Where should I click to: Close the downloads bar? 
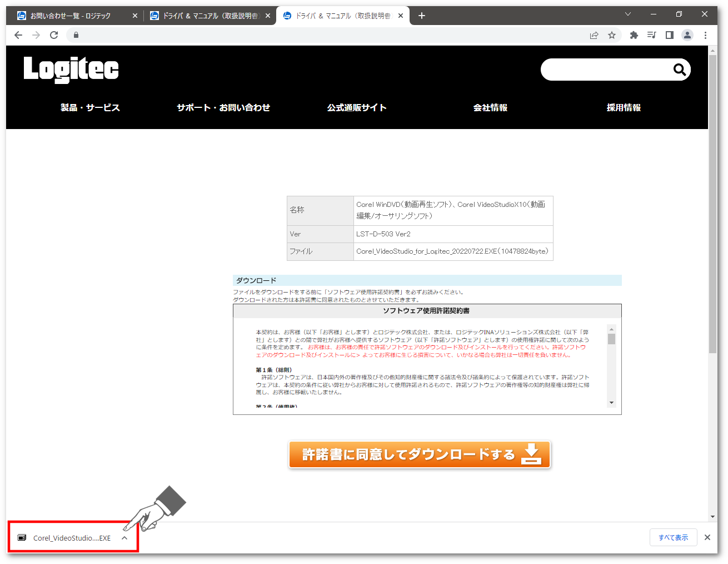pyautogui.click(x=707, y=537)
